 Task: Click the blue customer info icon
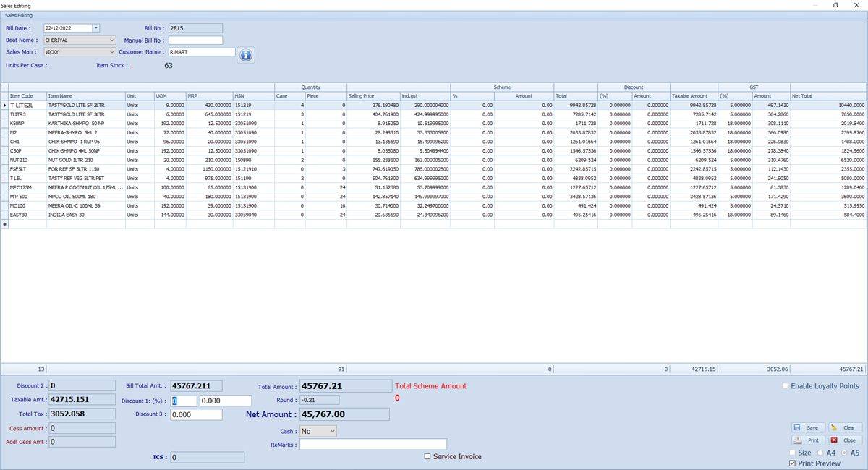(246, 55)
